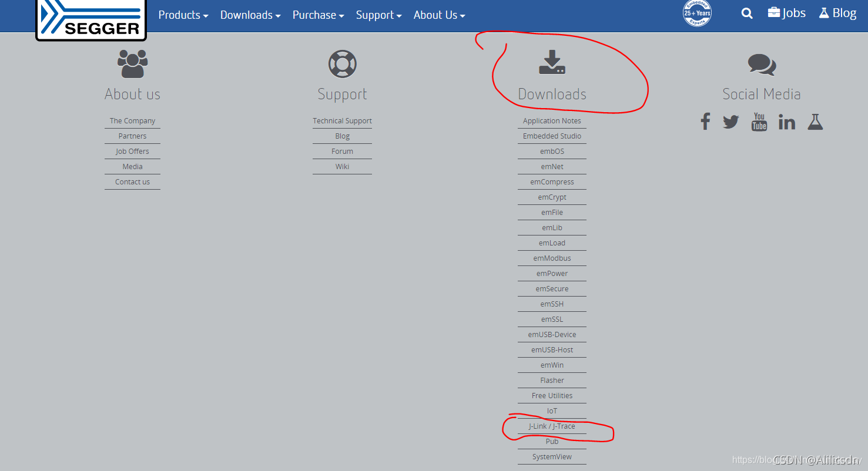This screenshot has width=868, height=471.
Task: Open the emLib download link
Action: (x=552, y=228)
